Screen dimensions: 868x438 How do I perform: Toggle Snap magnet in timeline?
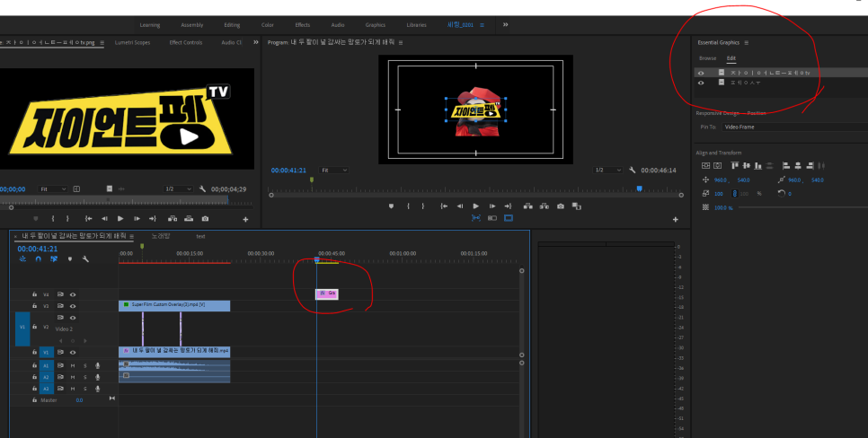pyautogui.click(x=39, y=258)
